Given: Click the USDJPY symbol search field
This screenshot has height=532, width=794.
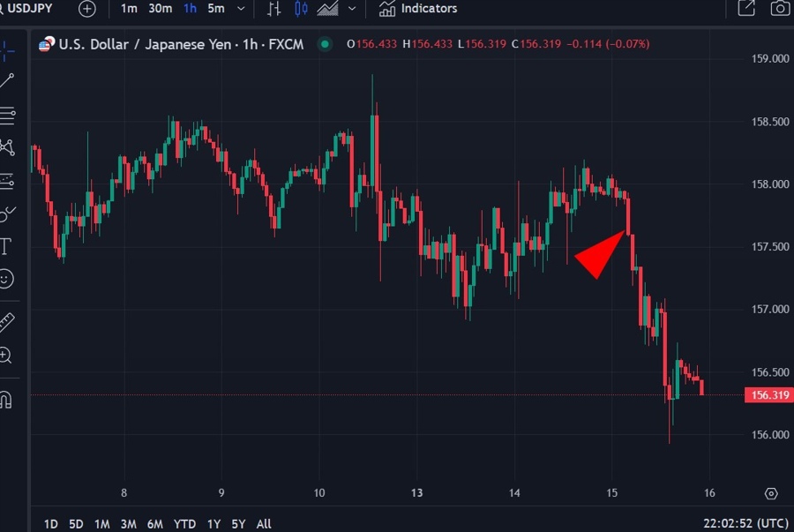Looking at the screenshot, I should point(26,9).
